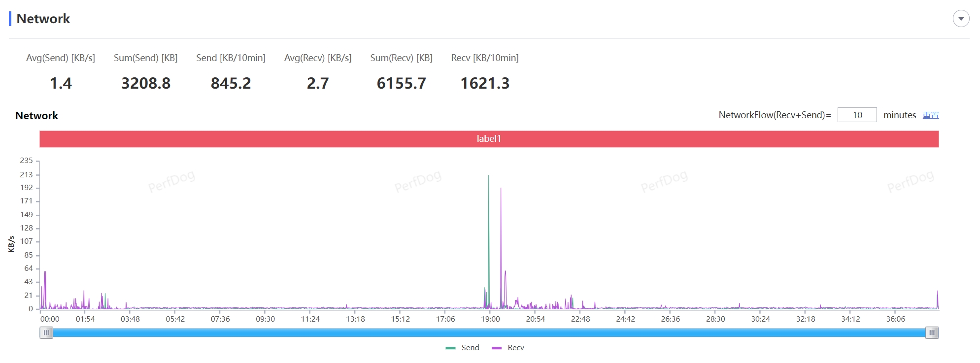Click the tall purple Recv spike peak
This screenshot has width=980, height=363.
click(501, 189)
